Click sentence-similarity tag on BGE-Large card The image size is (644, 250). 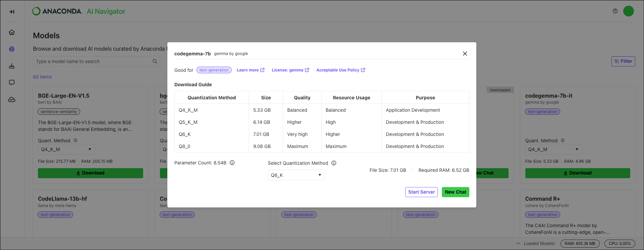(x=59, y=112)
